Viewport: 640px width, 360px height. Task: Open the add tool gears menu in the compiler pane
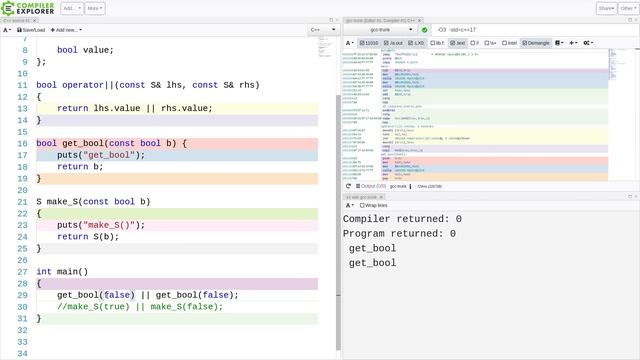(588, 43)
